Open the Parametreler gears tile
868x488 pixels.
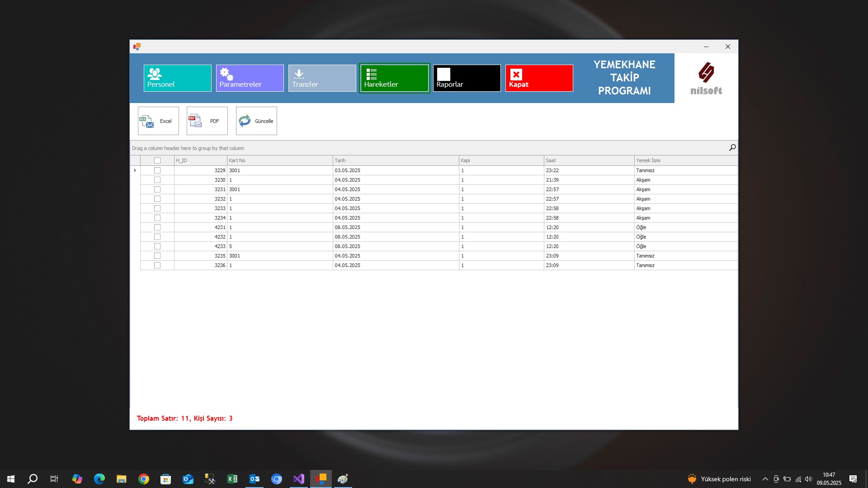tap(250, 78)
